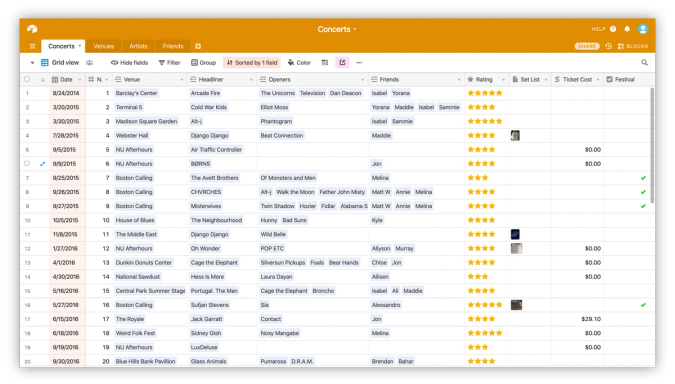
Task: Open the Headliner column dropdown
Action: [x=251, y=80]
